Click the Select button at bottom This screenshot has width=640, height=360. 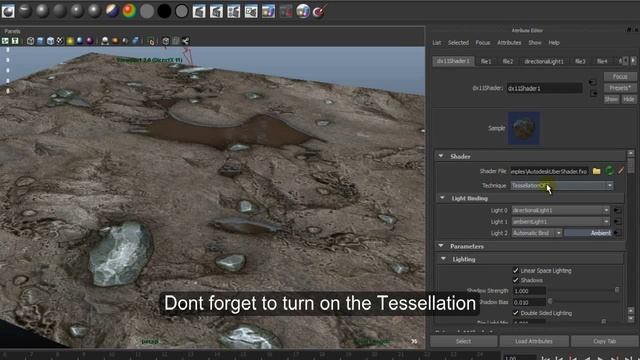coord(463,341)
